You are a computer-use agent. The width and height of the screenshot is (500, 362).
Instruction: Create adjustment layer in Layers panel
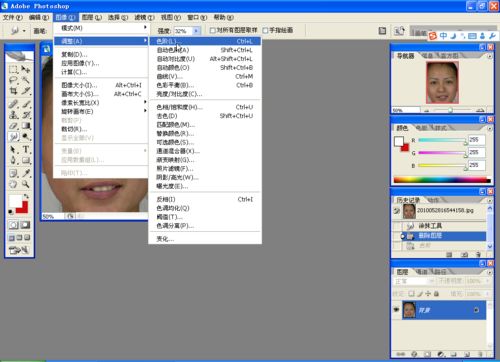(x=441, y=354)
